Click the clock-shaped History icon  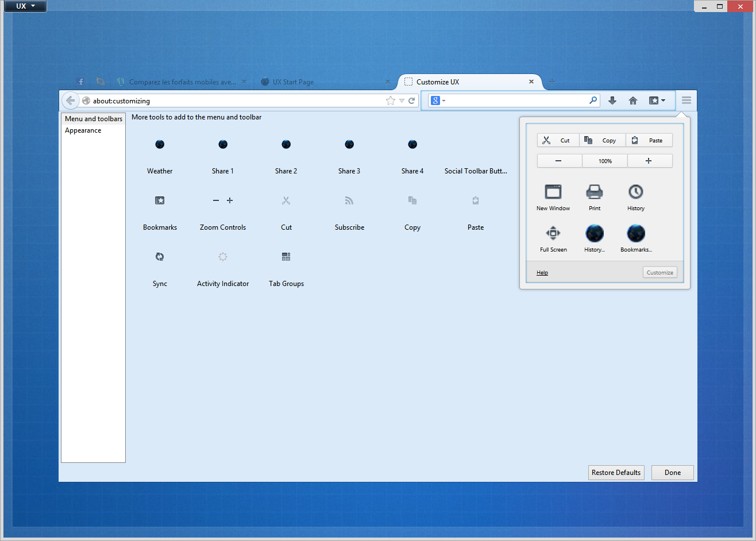(636, 192)
